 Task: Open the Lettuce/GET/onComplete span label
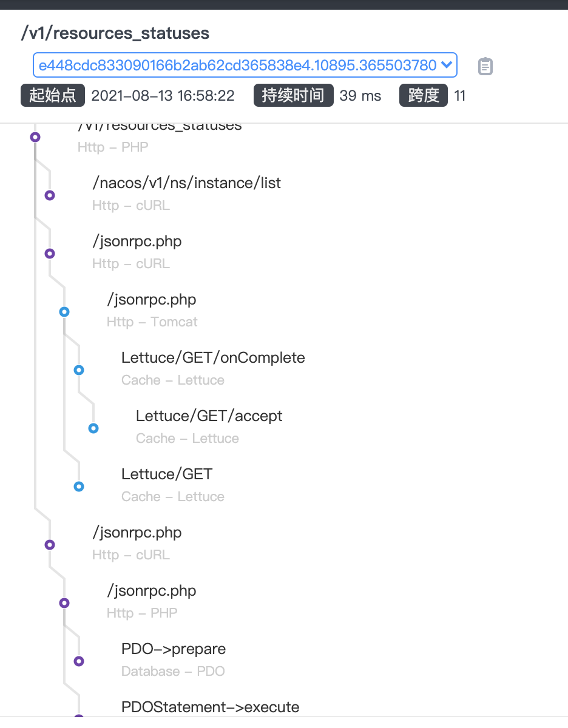pos(213,357)
